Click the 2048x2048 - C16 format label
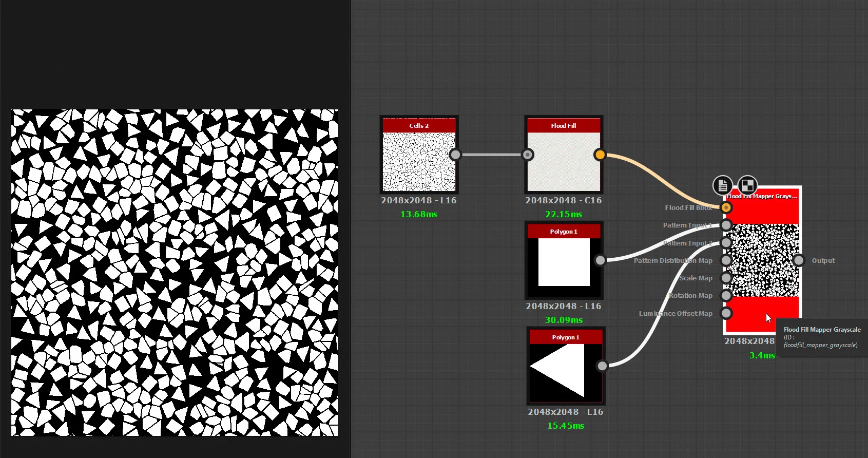868x458 pixels. (564, 200)
